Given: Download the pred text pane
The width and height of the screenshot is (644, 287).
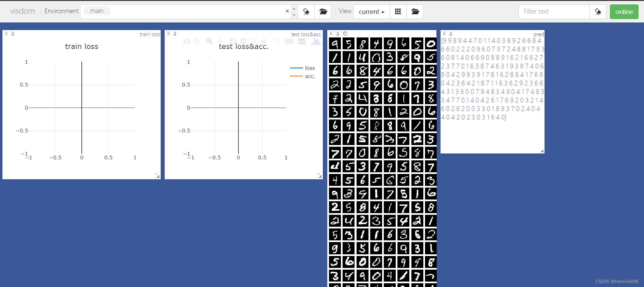Looking at the screenshot, I should pos(451,34).
